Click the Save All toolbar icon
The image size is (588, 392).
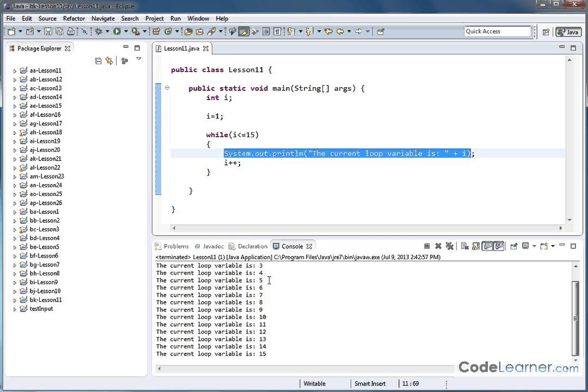(59, 32)
